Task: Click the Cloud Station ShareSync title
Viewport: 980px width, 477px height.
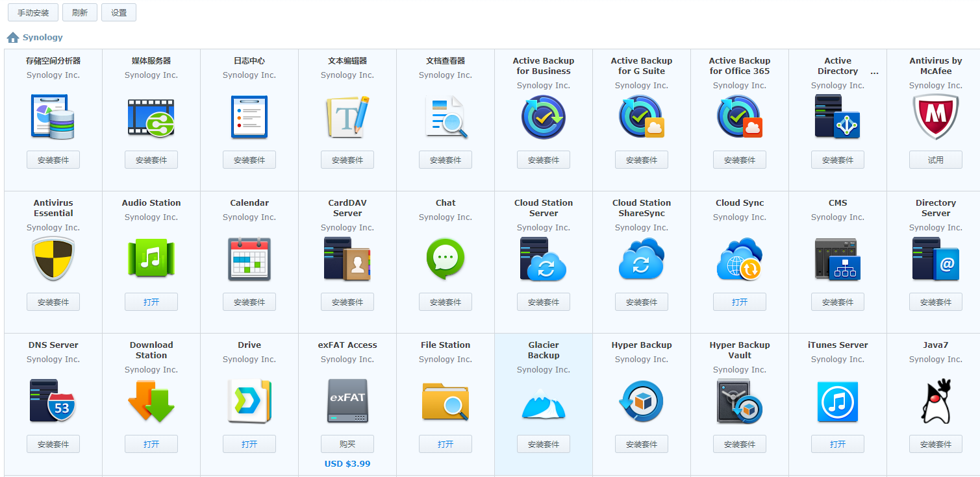Action: [x=642, y=208]
